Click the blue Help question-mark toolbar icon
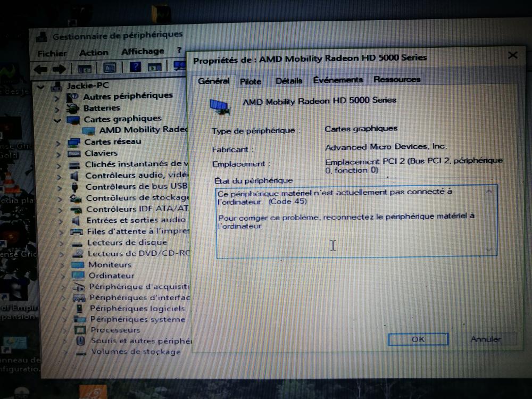This screenshot has width=532, height=399. [135, 66]
